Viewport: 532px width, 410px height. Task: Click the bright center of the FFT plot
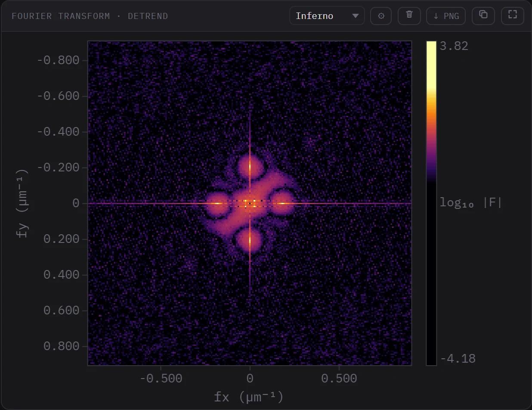(250, 203)
